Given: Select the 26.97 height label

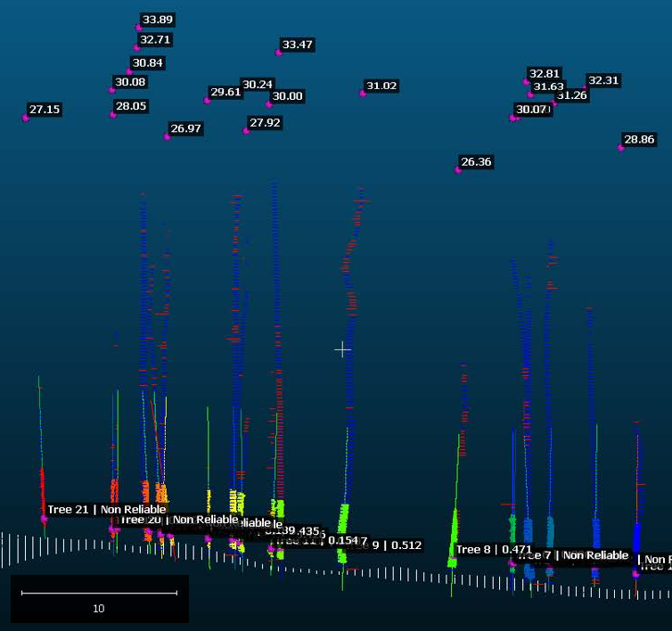Looking at the screenshot, I should tap(185, 128).
